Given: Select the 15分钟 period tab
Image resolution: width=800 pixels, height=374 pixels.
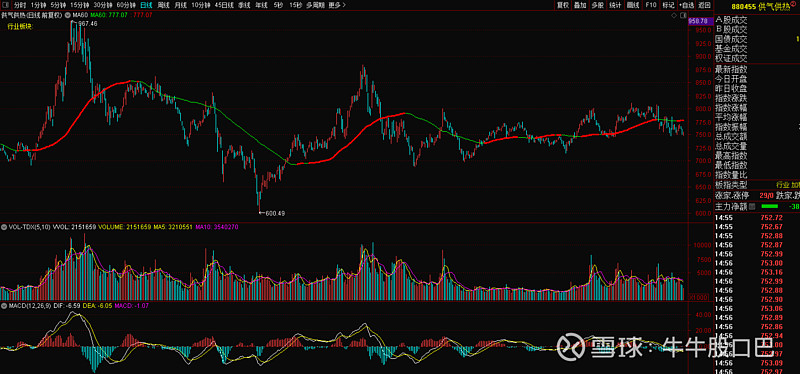Looking at the screenshot, I should click(x=80, y=5).
